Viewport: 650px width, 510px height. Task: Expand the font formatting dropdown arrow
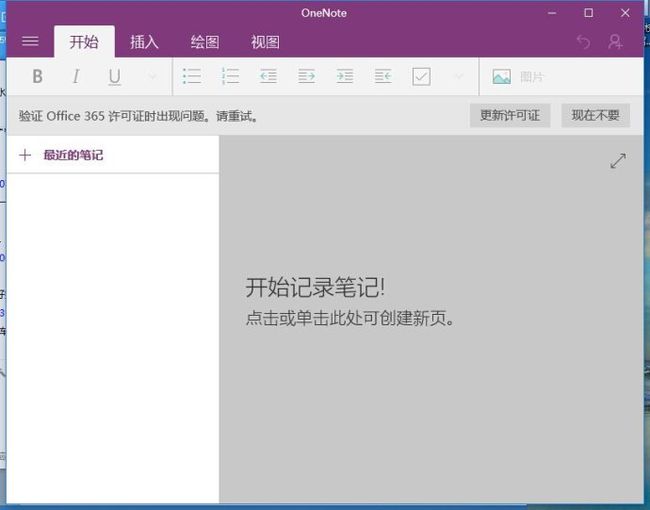pos(153,76)
